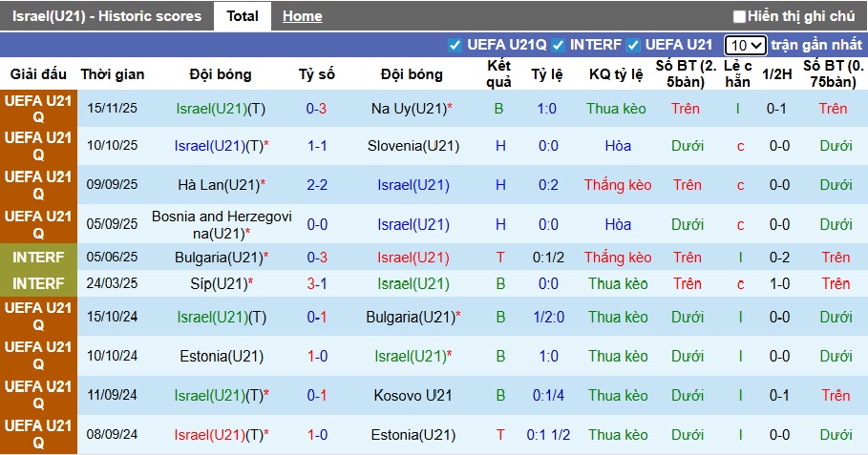Click the Tỷ lệ column header

click(x=547, y=74)
